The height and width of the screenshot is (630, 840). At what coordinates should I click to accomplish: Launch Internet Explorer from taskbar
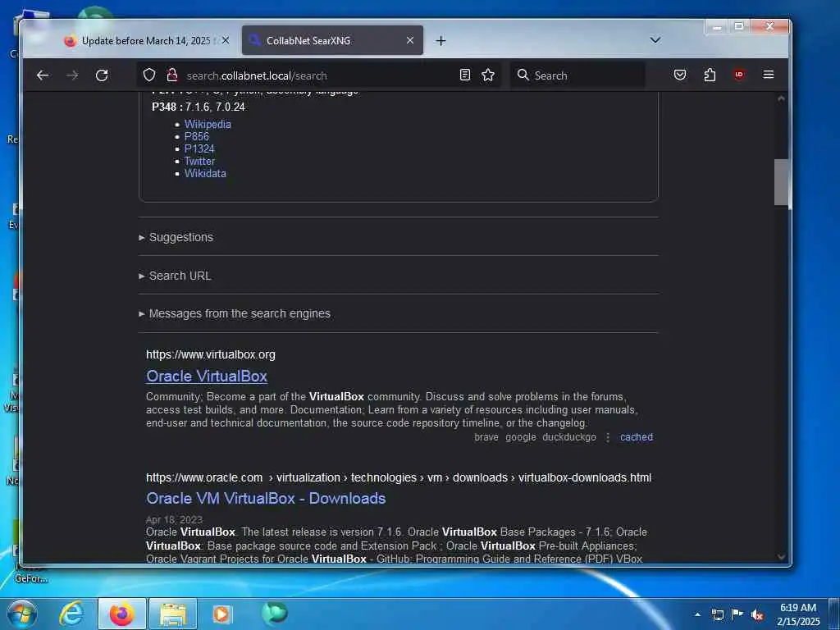point(71,614)
